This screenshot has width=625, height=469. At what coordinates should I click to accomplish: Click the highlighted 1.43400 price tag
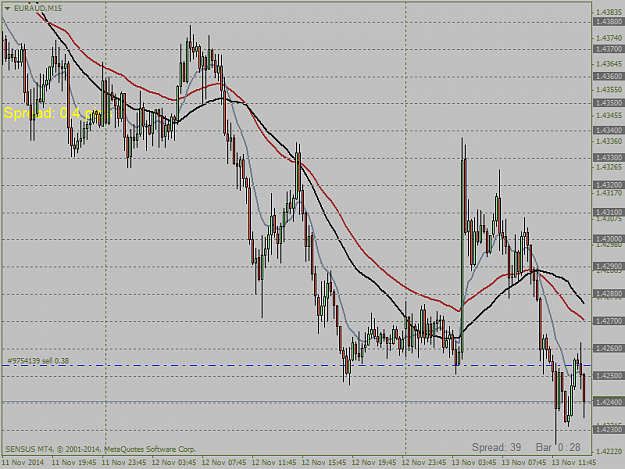coord(608,130)
